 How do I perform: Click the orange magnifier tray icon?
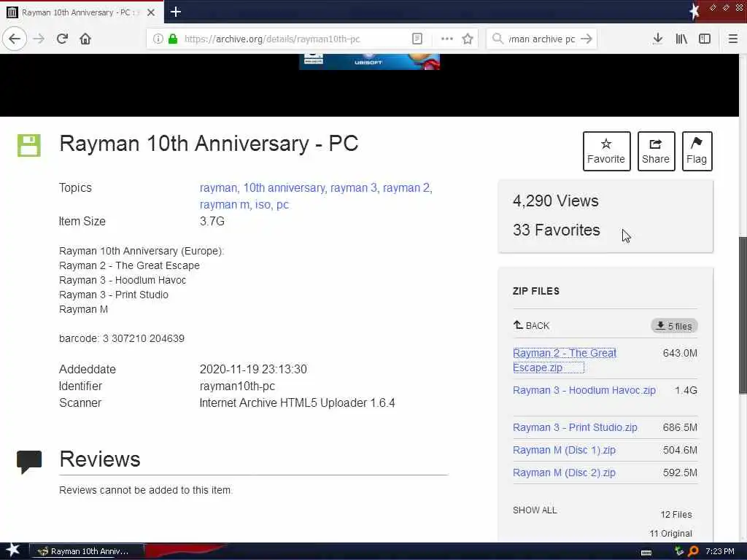tap(694, 551)
